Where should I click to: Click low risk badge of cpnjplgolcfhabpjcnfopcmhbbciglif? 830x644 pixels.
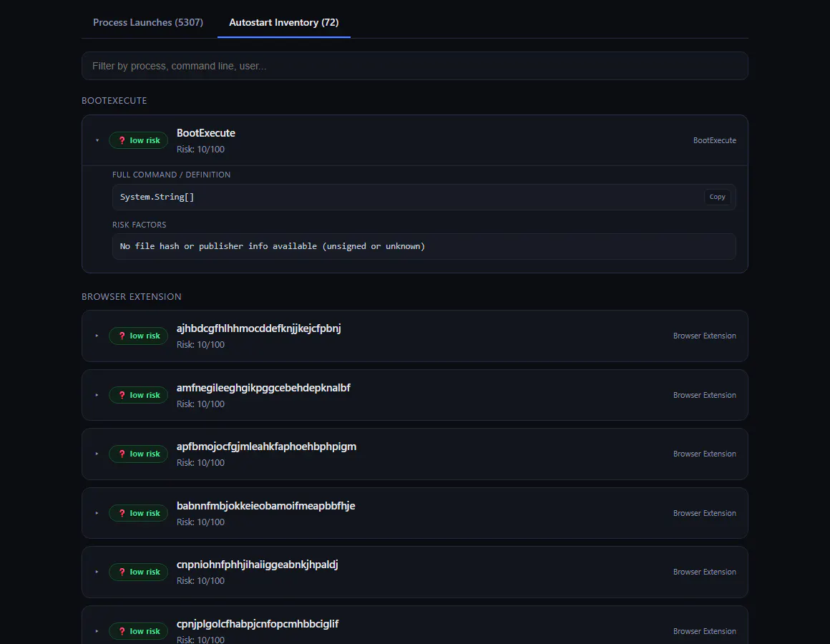138,631
